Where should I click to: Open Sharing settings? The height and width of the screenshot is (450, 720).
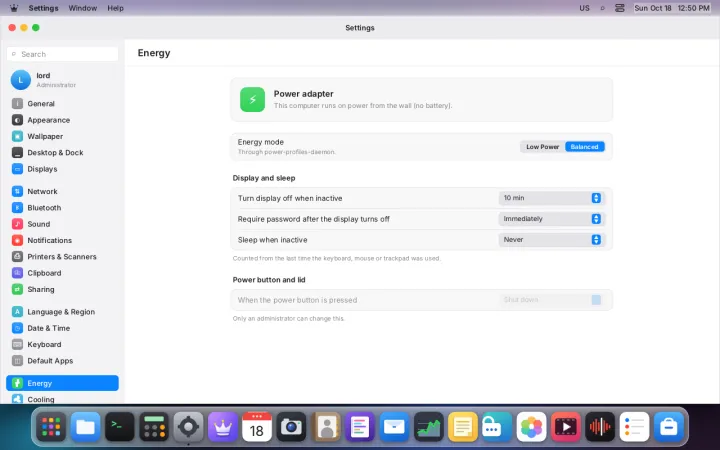pyautogui.click(x=62, y=289)
